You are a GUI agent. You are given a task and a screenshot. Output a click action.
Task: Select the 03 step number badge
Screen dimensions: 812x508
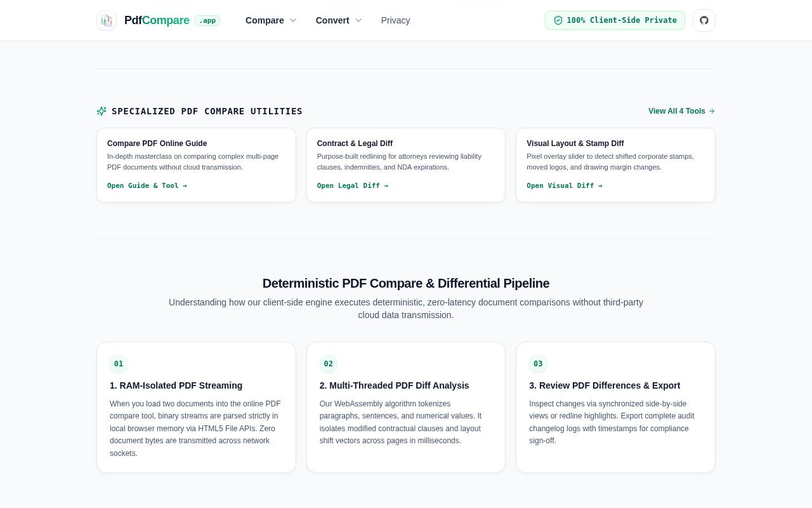pos(538,364)
